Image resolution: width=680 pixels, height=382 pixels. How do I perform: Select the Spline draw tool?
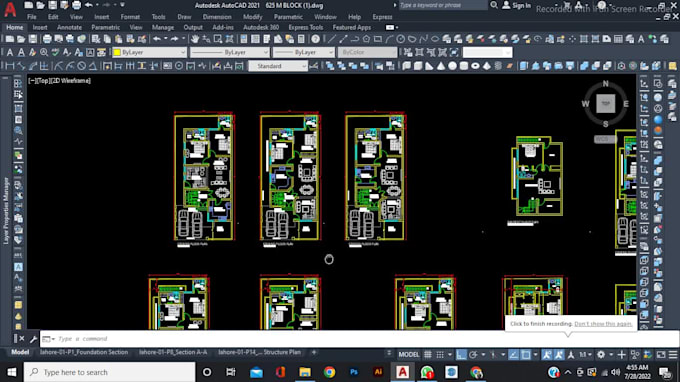click(424, 39)
